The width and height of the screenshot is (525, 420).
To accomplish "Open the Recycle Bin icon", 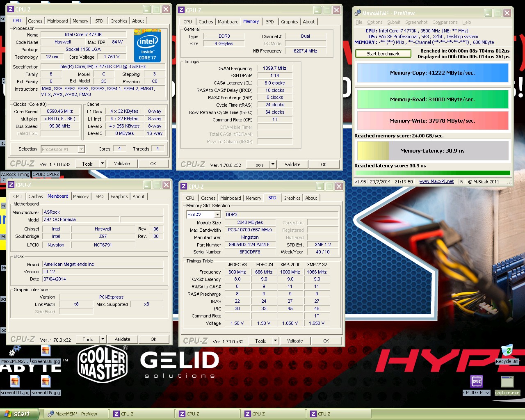I will [507, 351].
